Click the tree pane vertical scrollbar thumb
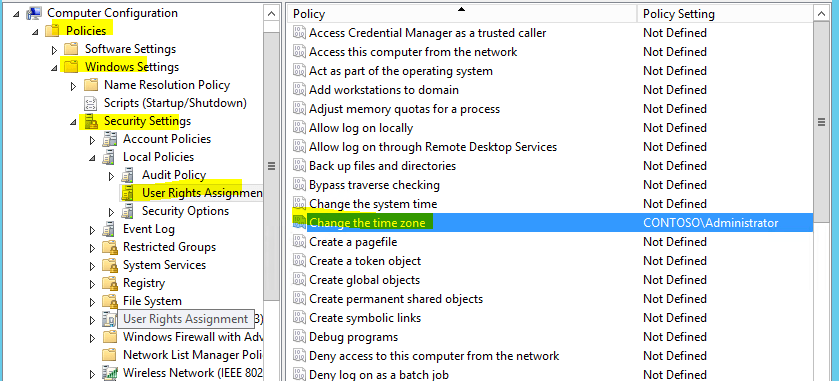839x381 pixels. click(272, 166)
